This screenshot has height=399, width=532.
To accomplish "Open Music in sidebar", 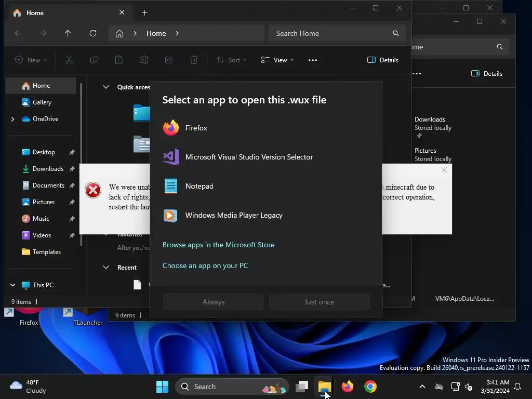I will tap(41, 219).
